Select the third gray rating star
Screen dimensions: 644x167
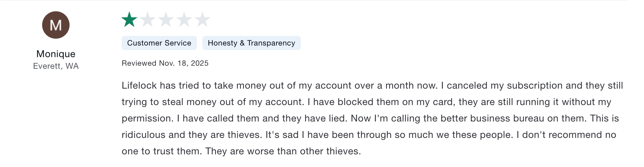(166, 20)
